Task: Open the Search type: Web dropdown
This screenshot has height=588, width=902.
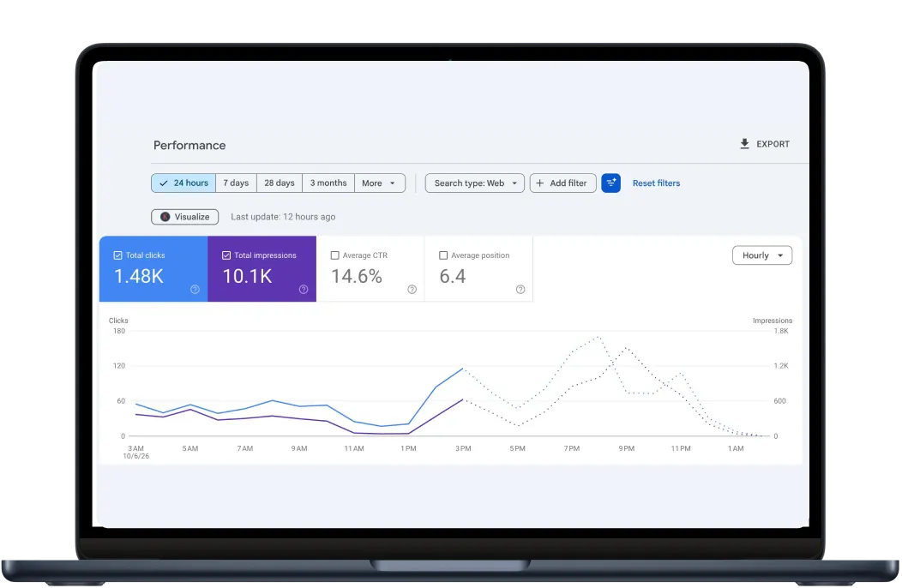Action: [475, 183]
